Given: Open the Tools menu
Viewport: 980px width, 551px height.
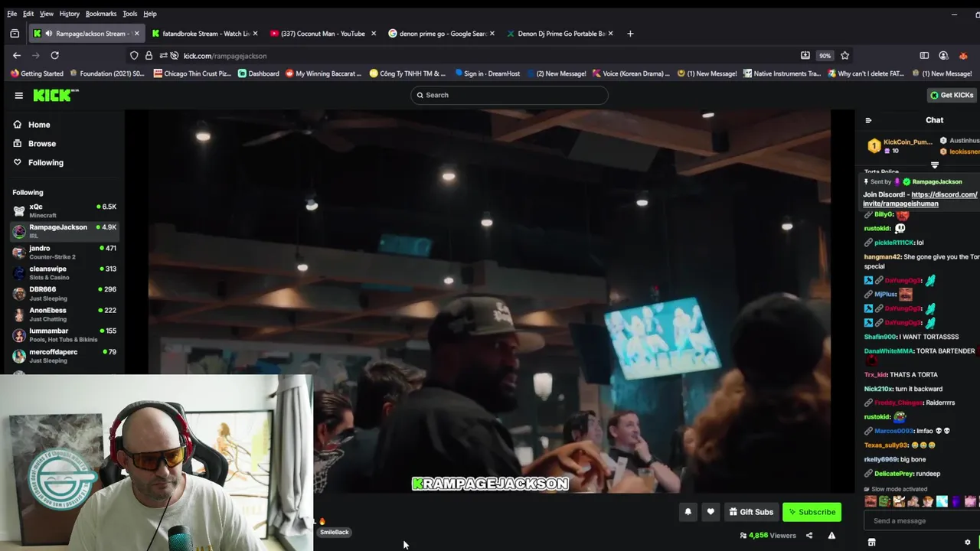Looking at the screenshot, I should coord(130,14).
